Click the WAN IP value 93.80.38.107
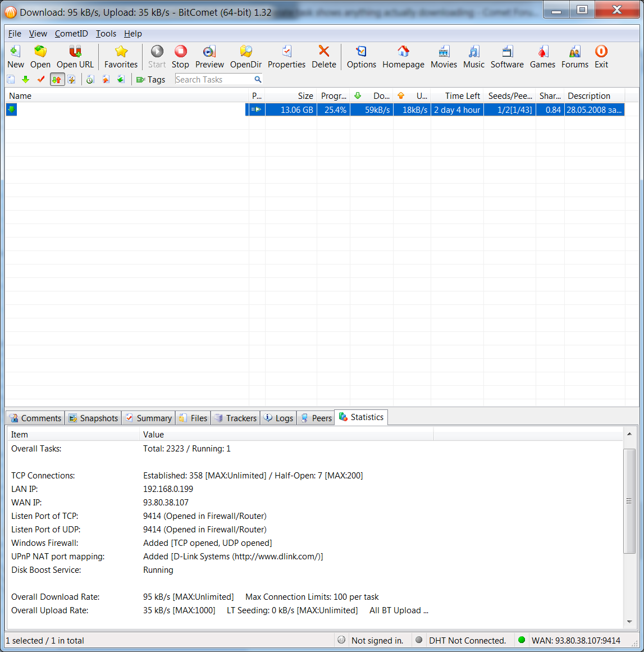 pyautogui.click(x=166, y=502)
